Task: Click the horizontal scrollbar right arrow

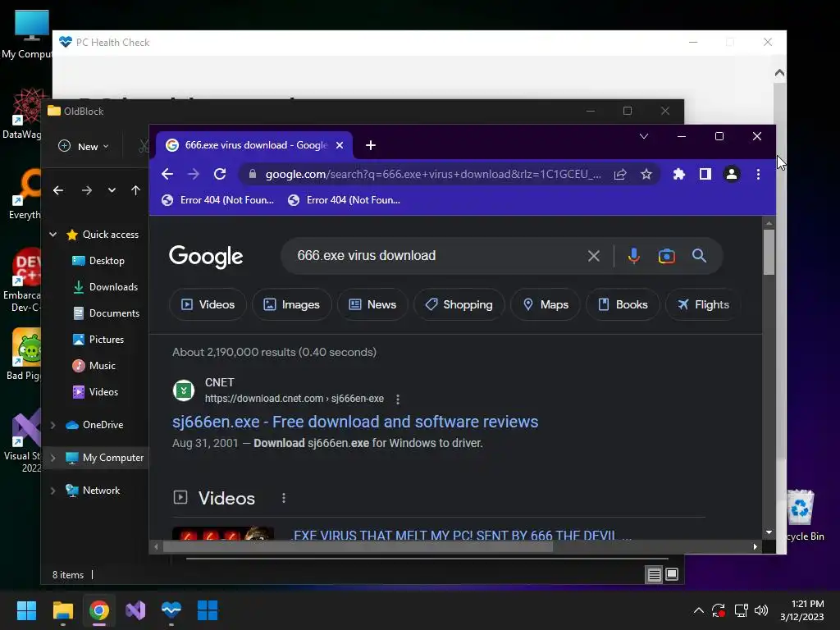Action: (756, 547)
